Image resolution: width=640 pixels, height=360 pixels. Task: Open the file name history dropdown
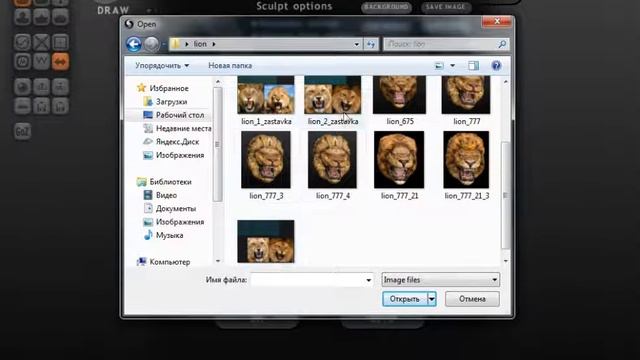(369, 280)
